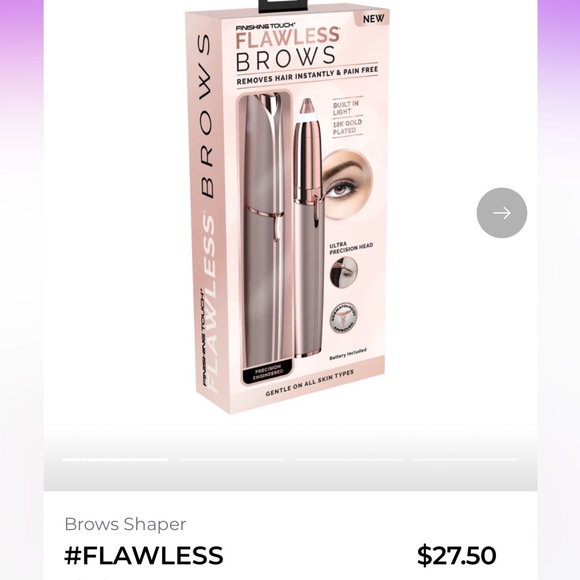Select the uncapped trimmer with lit tip

(x=308, y=227)
